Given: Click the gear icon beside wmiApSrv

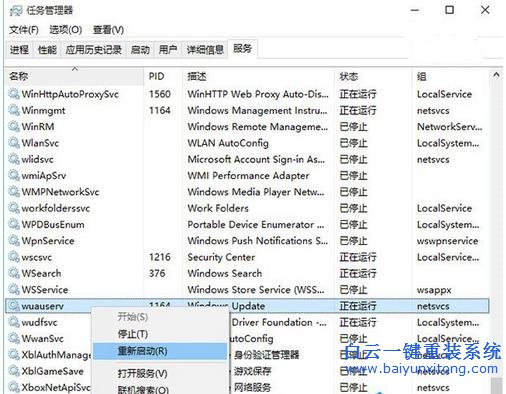Looking at the screenshot, I should click(14, 176).
